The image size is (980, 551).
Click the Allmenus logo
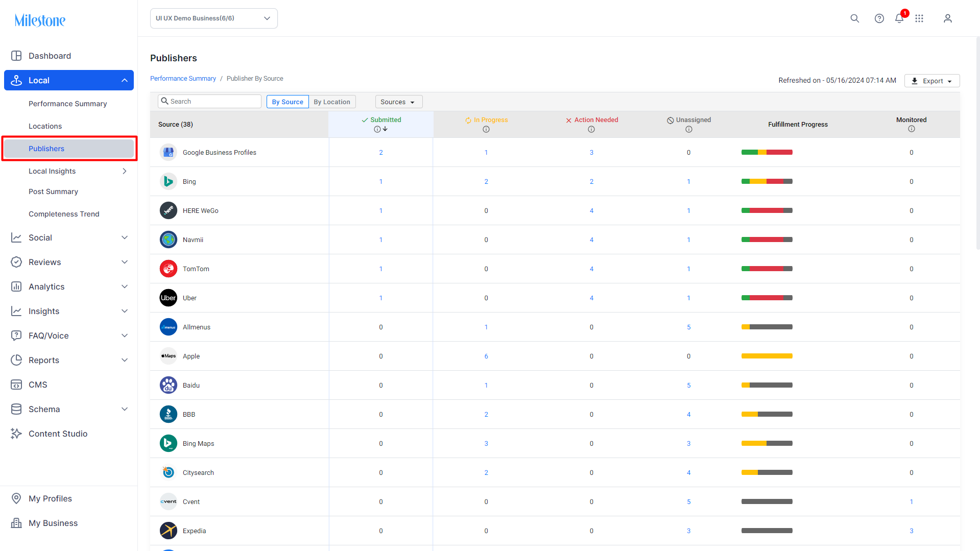(168, 327)
